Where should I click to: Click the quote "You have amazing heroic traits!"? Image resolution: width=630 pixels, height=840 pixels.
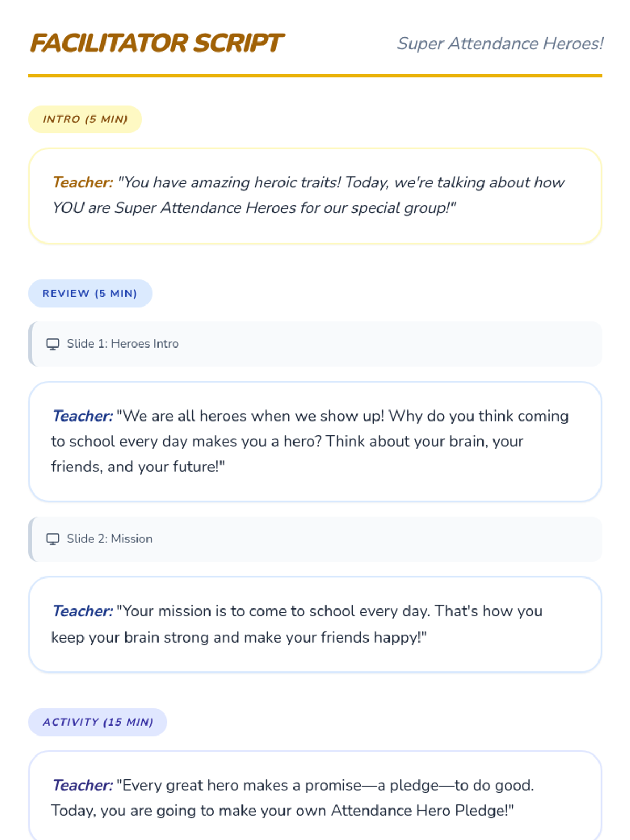point(229,182)
